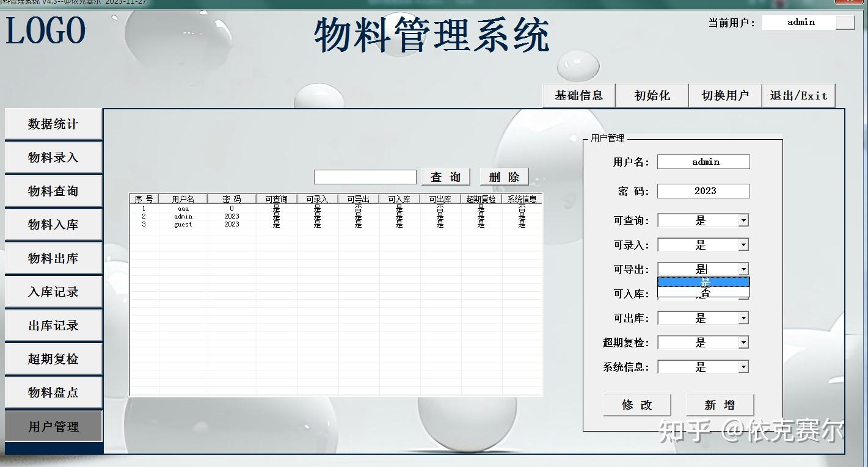Viewport: 868px width, 467px height.
Task: Click the 可导出 table column header
Action: pos(359,199)
